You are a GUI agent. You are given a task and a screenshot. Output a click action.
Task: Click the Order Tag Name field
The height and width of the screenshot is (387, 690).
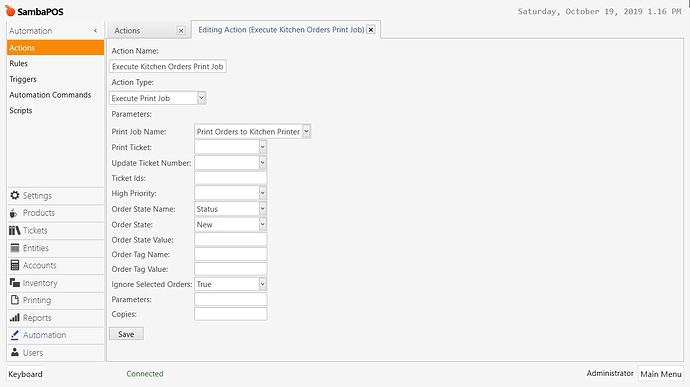click(x=231, y=254)
